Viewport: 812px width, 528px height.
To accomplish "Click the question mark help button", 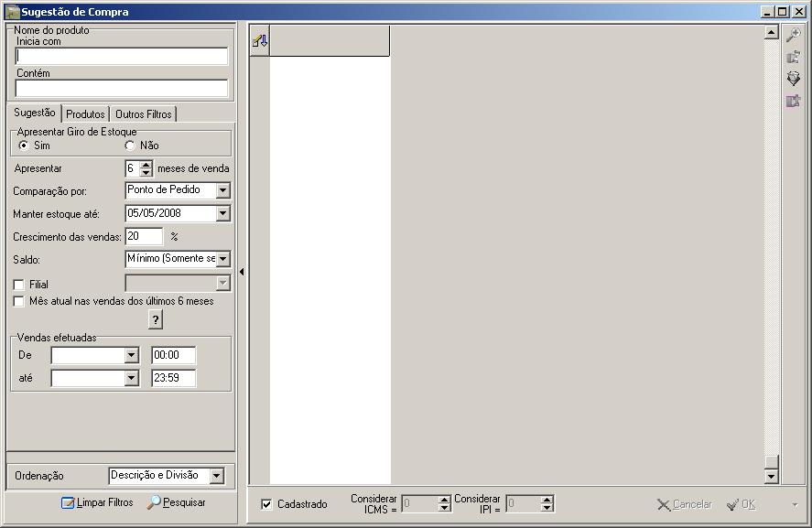I will [154, 319].
